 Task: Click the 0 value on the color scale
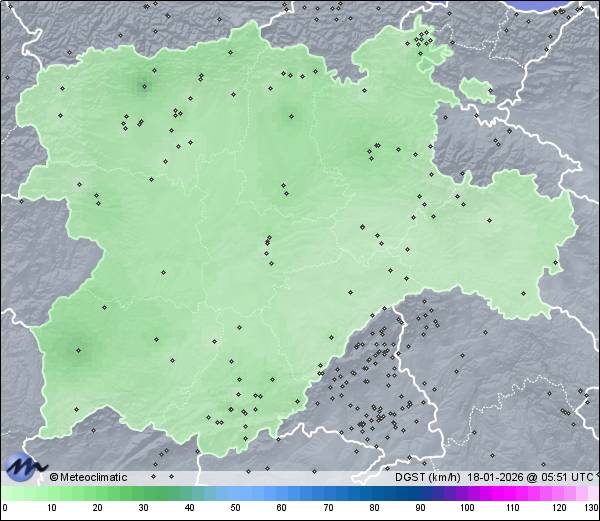coord(4,508)
